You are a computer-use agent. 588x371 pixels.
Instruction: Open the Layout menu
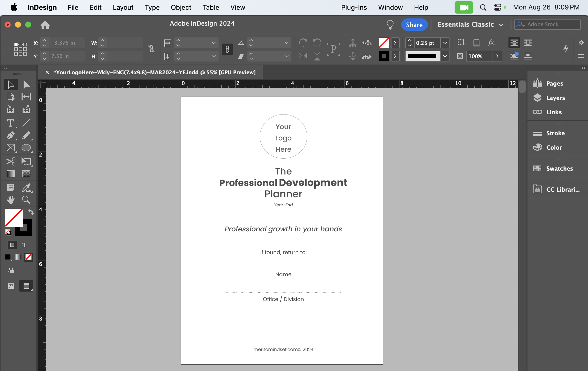tap(123, 7)
